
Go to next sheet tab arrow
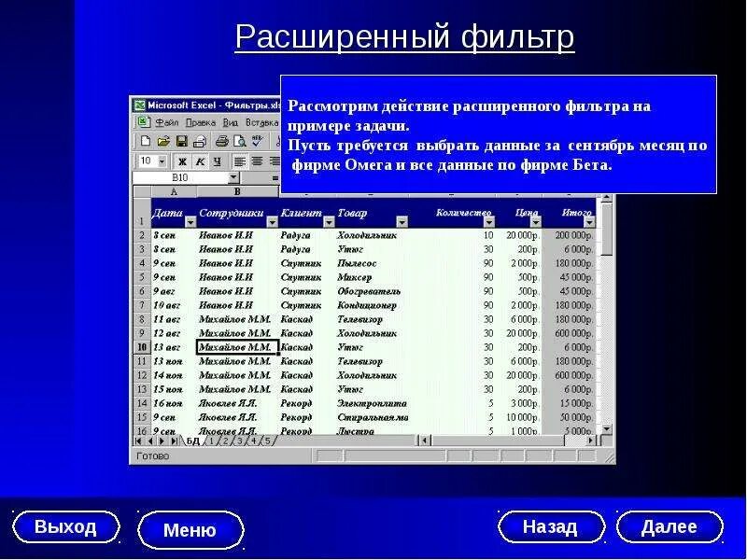pyautogui.click(x=162, y=441)
